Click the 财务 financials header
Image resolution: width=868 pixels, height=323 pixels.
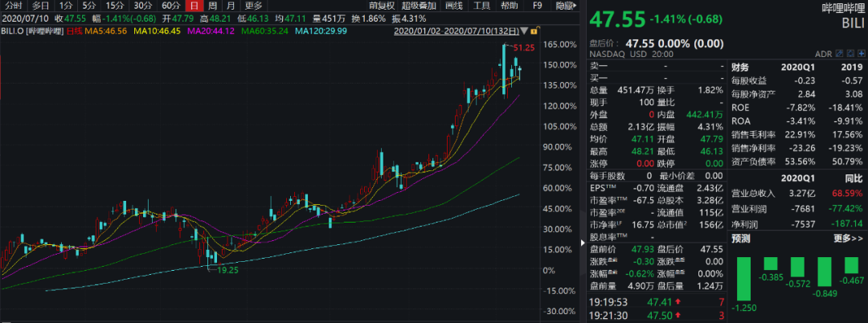click(x=740, y=67)
